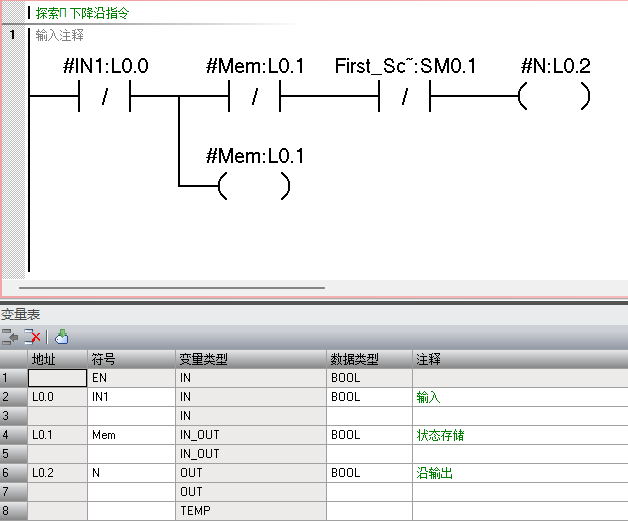The width and height of the screenshot is (628, 521).
Task: Click the network title '下降沿指令'
Action: click(x=99, y=14)
